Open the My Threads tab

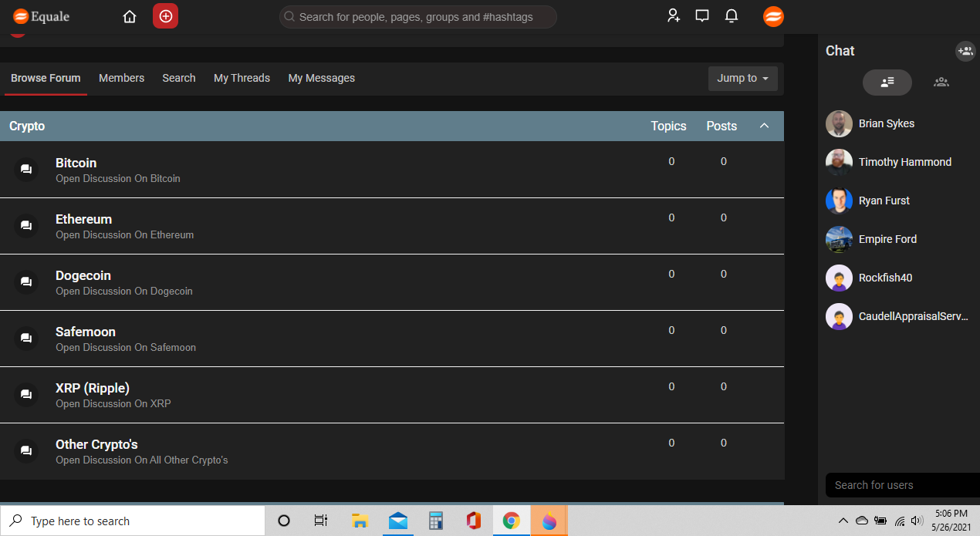tap(242, 78)
